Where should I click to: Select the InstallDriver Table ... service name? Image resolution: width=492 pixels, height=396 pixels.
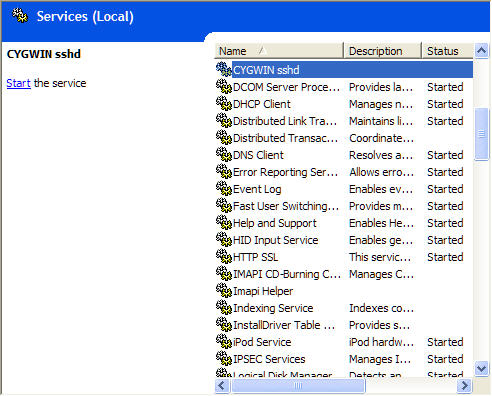[x=284, y=325]
